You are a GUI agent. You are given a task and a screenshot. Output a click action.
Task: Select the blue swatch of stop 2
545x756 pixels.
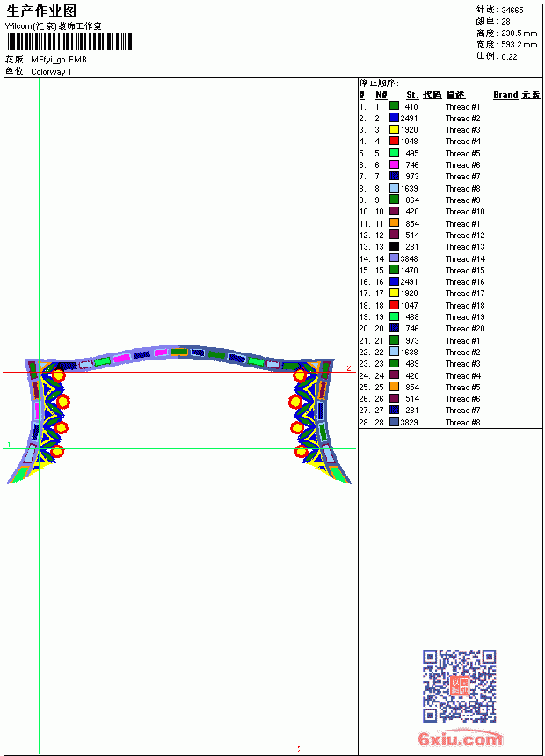[x=394, y=118]
